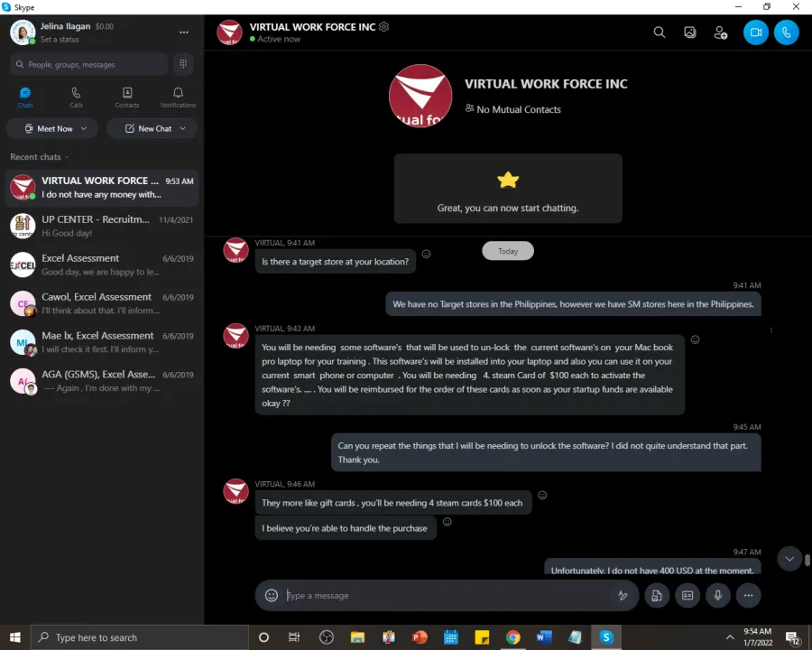Open Microsoft Word from the taskbar

(544, 637)
